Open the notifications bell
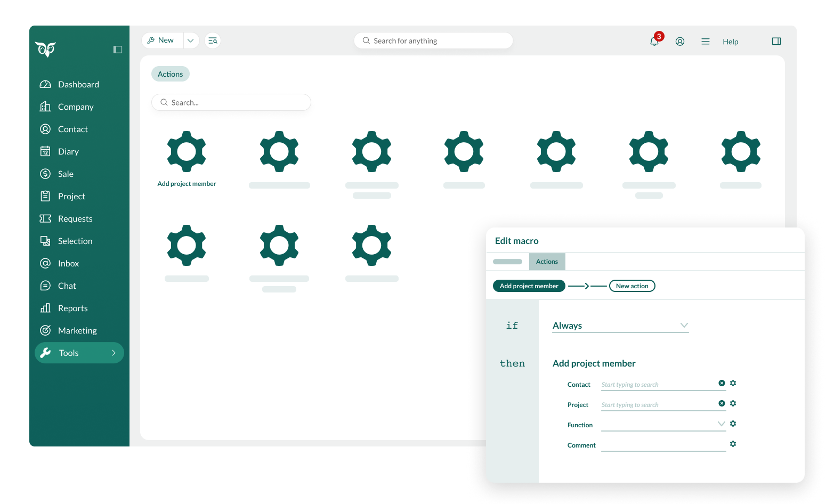The image size is (826, 504). pos(654,41)
